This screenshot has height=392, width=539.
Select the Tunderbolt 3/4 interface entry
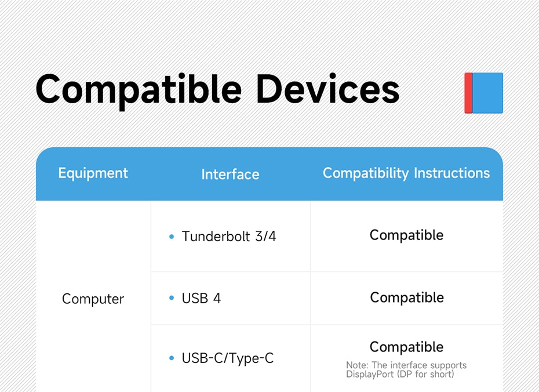click(x=229, y=237)
